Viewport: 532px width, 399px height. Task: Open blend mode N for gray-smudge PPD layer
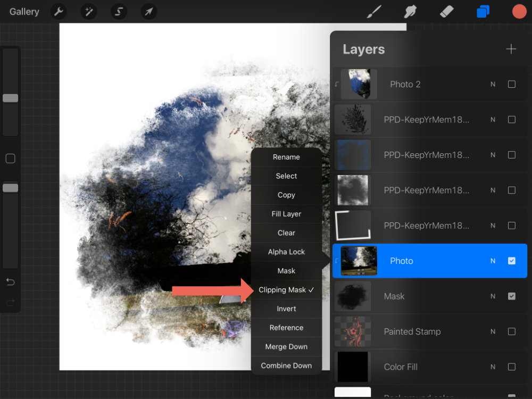tap(493, 190)
